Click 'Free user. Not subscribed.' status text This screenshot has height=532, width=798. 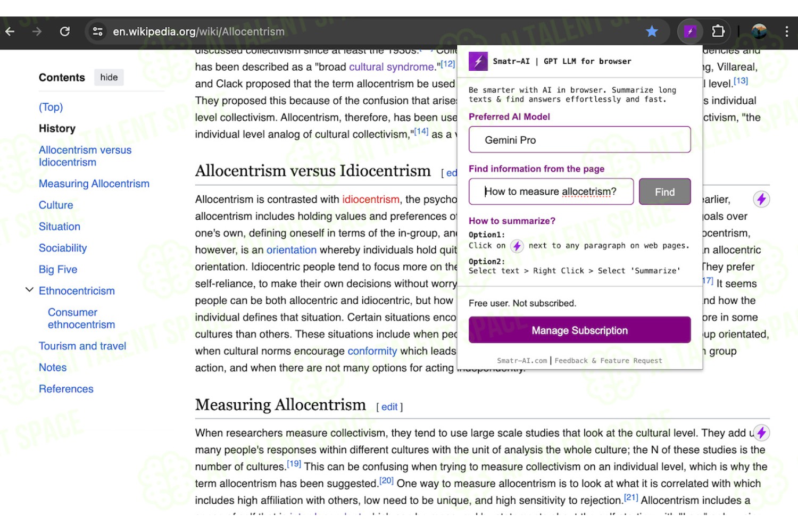522,303
